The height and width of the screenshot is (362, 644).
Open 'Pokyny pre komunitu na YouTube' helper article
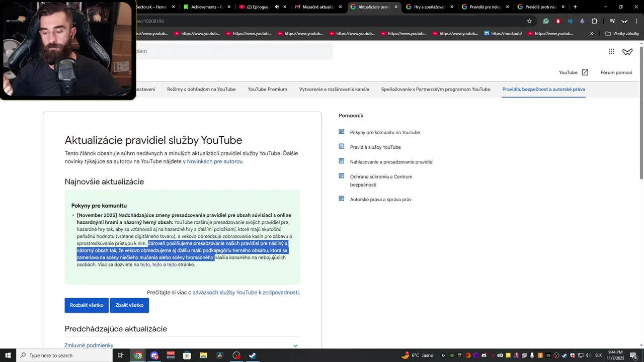coord(385,132)
